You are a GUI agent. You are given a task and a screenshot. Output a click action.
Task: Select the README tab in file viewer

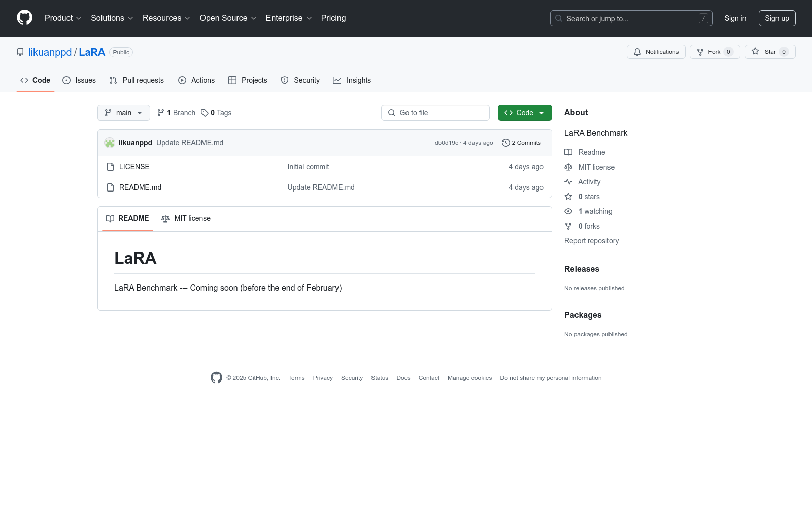[127, 218]
